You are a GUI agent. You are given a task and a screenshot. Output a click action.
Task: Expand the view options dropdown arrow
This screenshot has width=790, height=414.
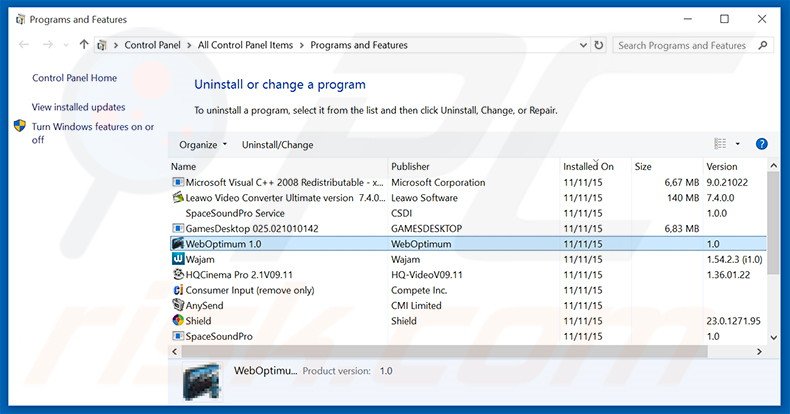(x=738, y=144)
